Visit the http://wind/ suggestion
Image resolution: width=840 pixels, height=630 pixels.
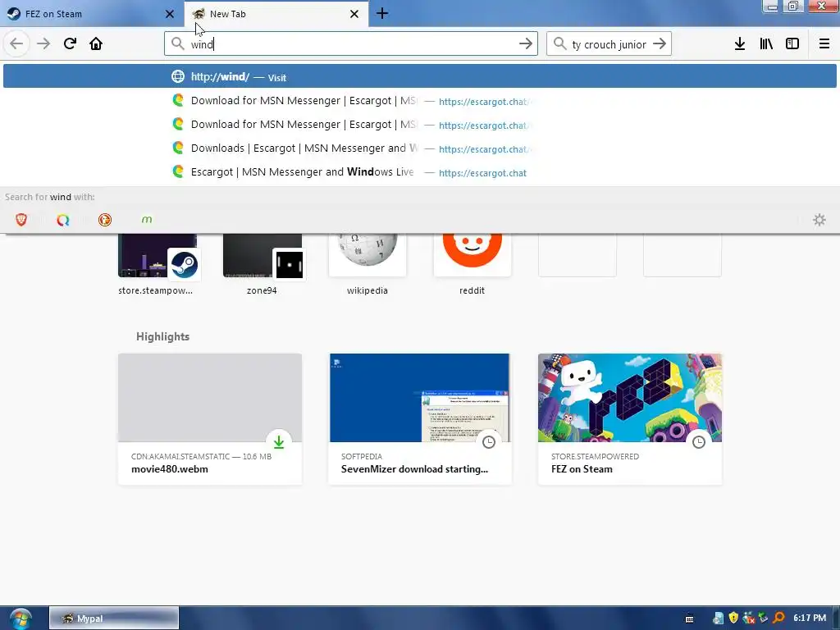coord(419,76)
